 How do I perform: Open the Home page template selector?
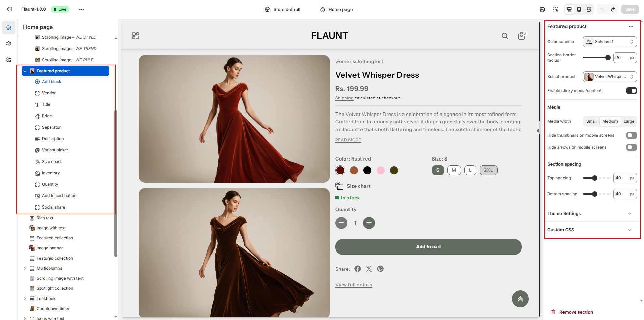point(336,9)
